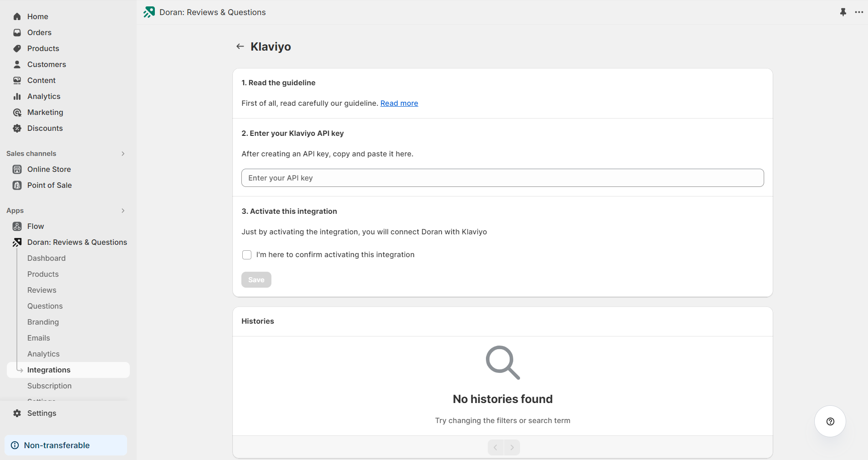
Task: Open the Marketing page
Action: coord(45,112)
